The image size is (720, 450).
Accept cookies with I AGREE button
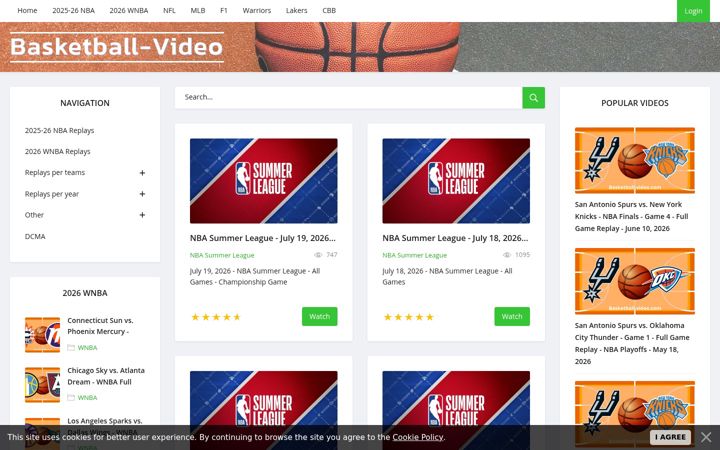click(x=670, y=437)
